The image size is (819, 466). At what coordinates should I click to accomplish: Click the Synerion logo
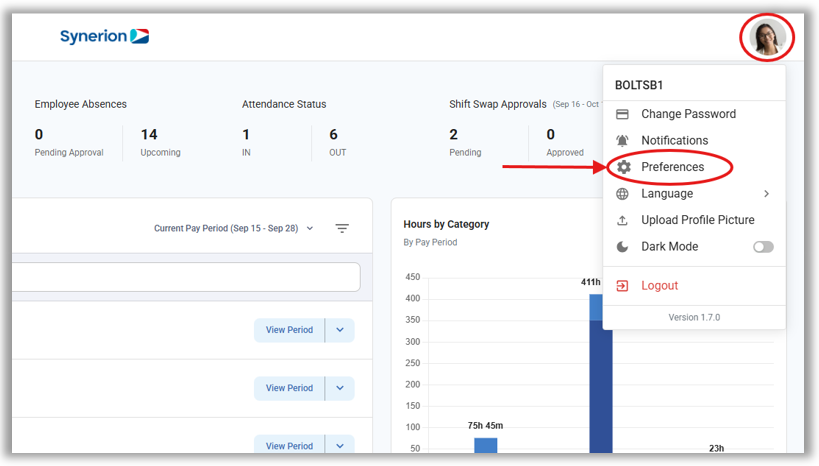tap(104, 37)
